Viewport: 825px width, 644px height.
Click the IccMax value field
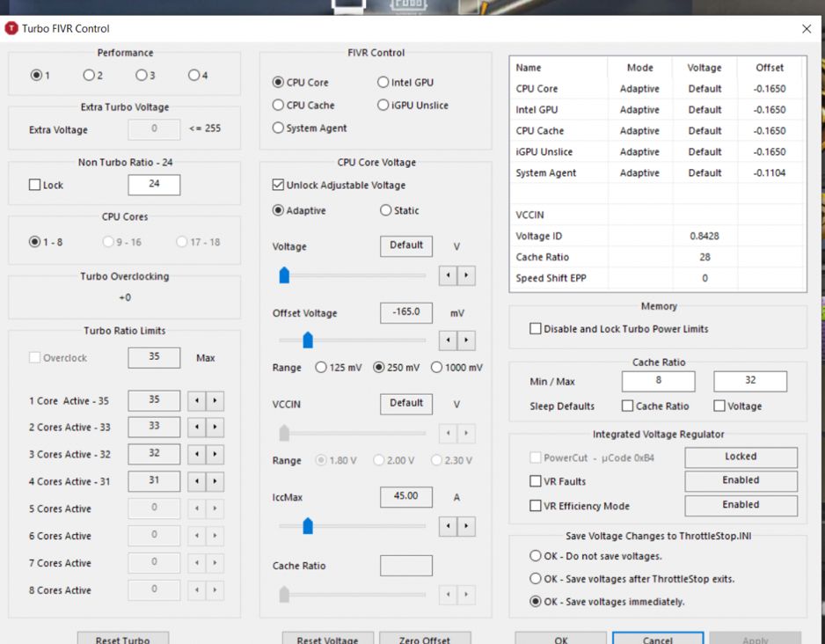(x=406, y=497)
